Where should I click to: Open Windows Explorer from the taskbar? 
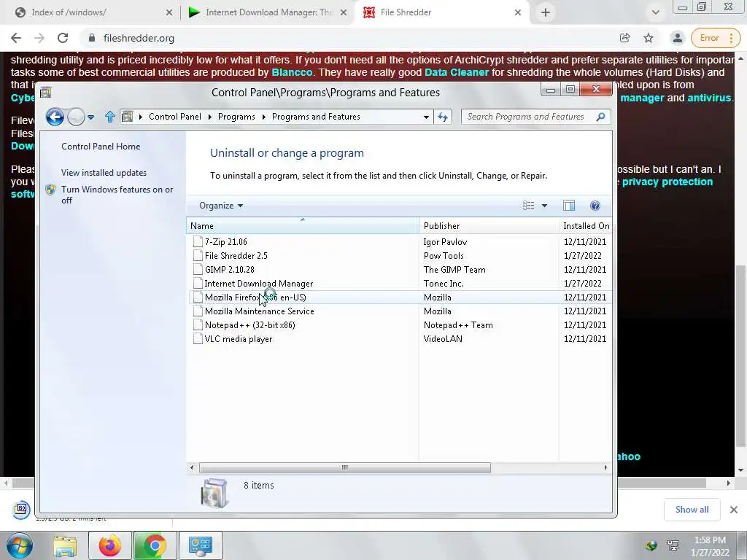tap(65, 545)
